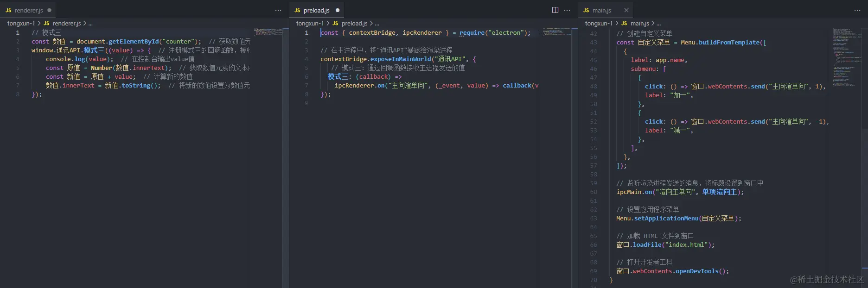Click 'Number' call in renderer.js line 5
The image size is (868, 288).
(x=102, y=68)
